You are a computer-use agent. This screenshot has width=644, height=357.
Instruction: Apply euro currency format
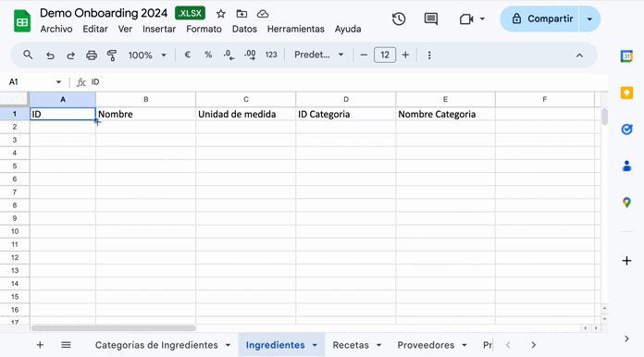point(188,55)
